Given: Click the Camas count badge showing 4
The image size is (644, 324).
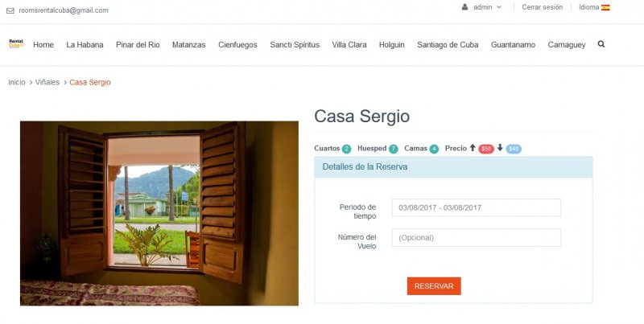Looking at the screenshot, I should [434, 149].
